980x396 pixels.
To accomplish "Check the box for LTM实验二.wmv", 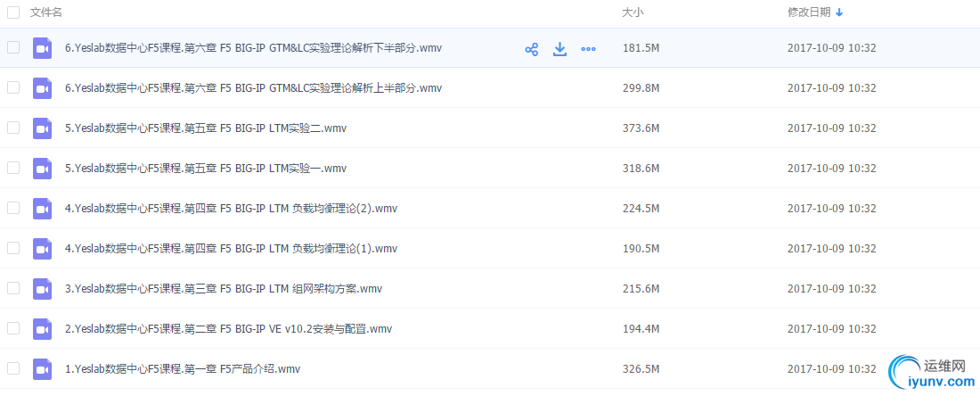I will [13, 128].
